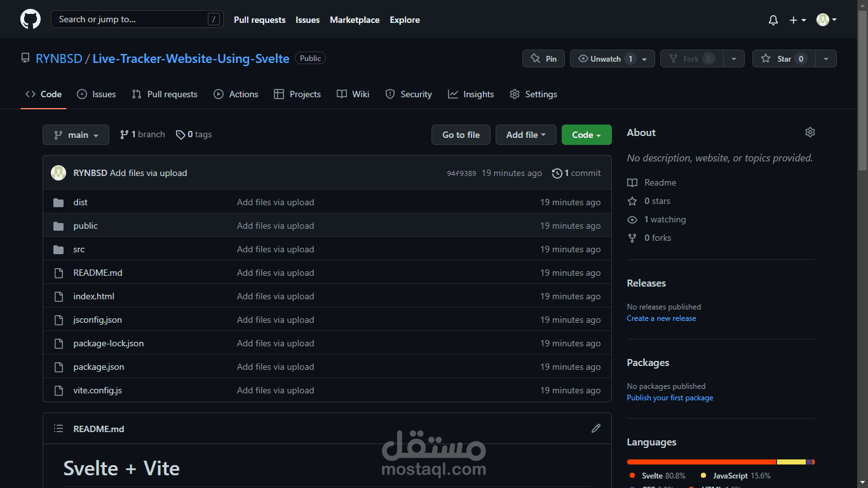Image resolution: width=868 pixels, height=488 pixels.
Task: Edit About details with the gear icon
Action: (810, 132)
